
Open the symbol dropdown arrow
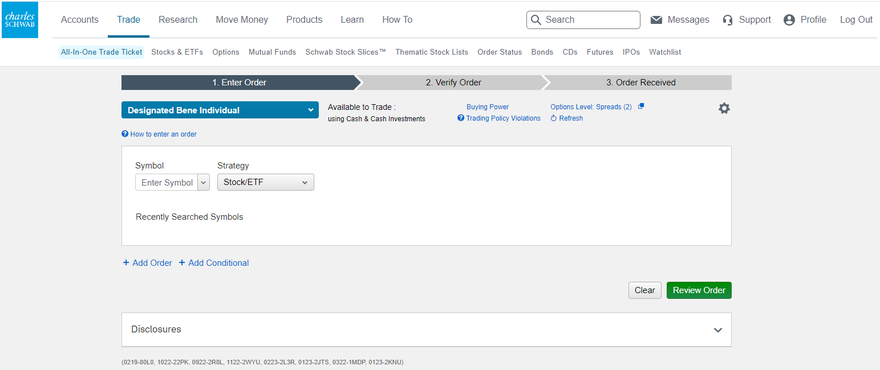coord(203,182)
